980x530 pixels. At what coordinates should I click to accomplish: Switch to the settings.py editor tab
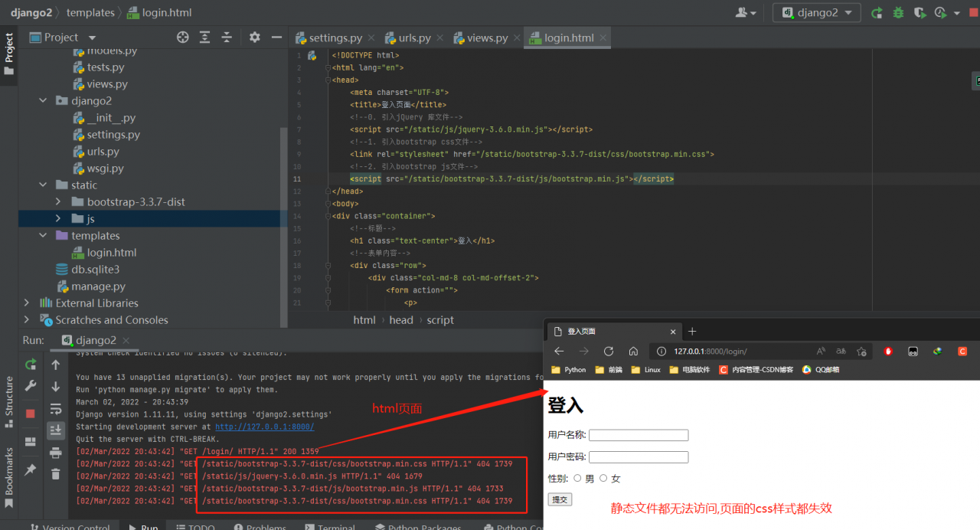point(335,38)
